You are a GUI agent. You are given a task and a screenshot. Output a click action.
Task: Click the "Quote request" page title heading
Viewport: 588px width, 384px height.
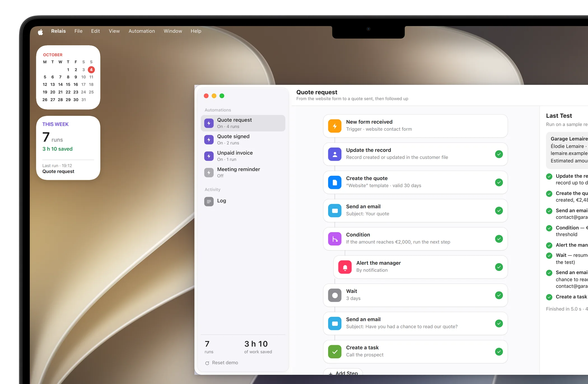coord(317,92)
